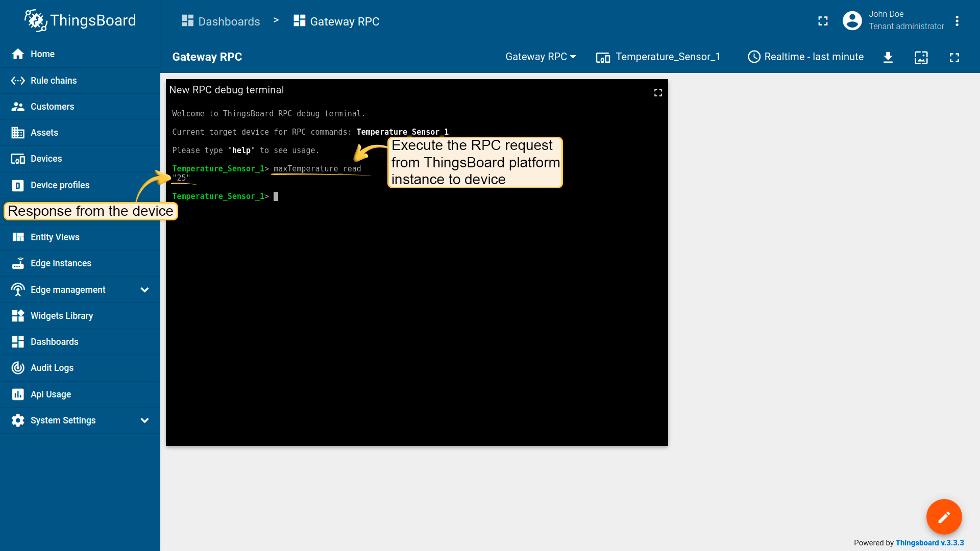Click the Dashboards breadcrumb link

coord(221,21)
